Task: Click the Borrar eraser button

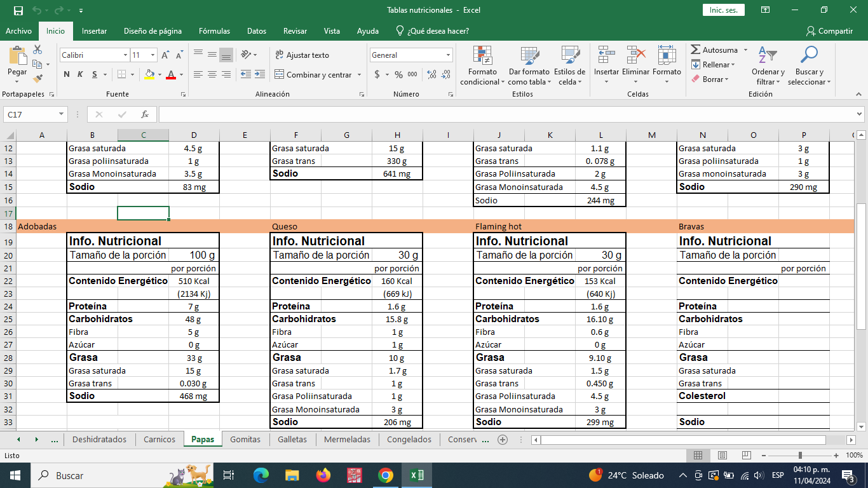Action: 709,79
